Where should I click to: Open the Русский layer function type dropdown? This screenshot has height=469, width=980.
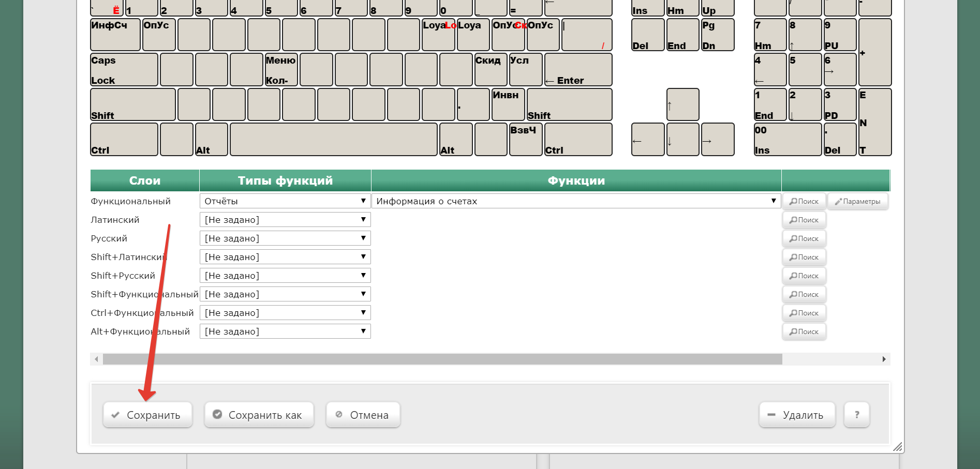pyautogui.click(x=285, y=239)
